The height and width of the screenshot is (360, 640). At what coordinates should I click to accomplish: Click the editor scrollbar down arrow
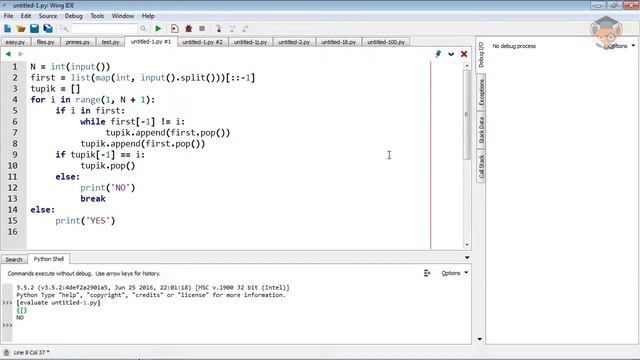[467, 245]
